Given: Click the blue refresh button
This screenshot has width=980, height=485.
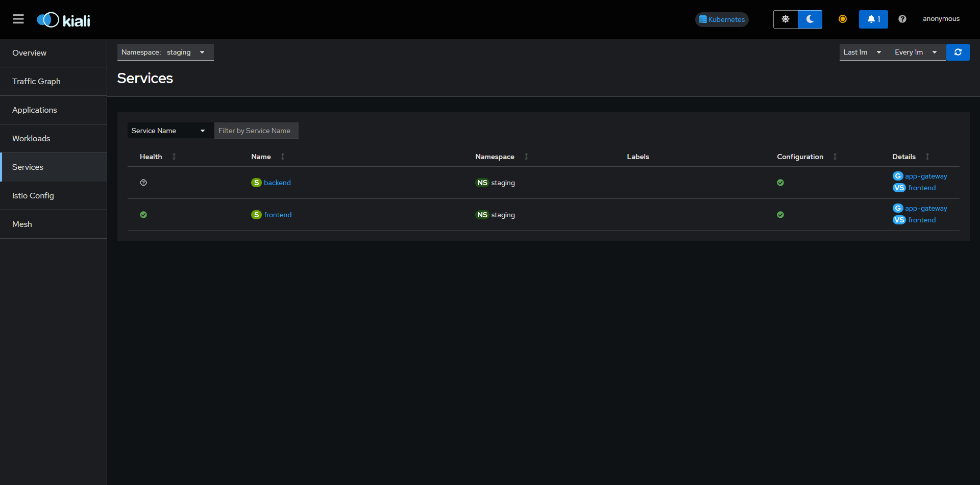Looking at the screenshot, I should pyautogui.click(x=958, y=52).
